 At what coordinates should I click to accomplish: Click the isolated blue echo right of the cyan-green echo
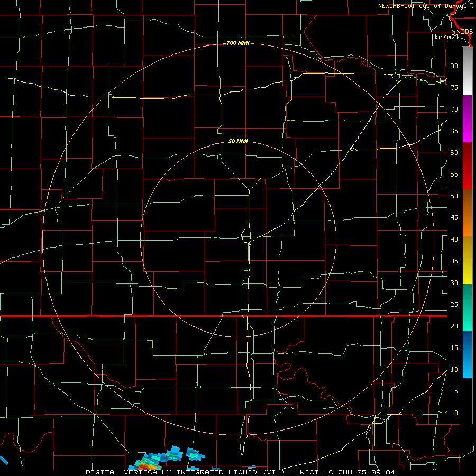196,454
